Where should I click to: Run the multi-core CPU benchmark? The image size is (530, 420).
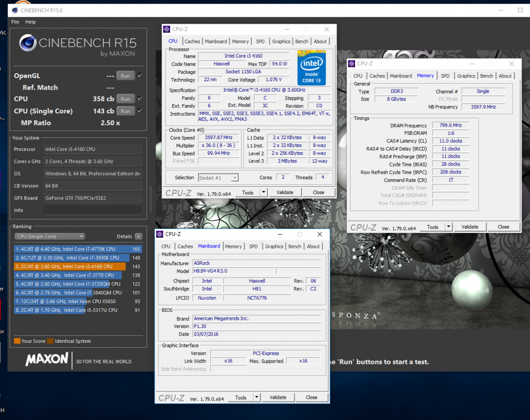[125, 99]
